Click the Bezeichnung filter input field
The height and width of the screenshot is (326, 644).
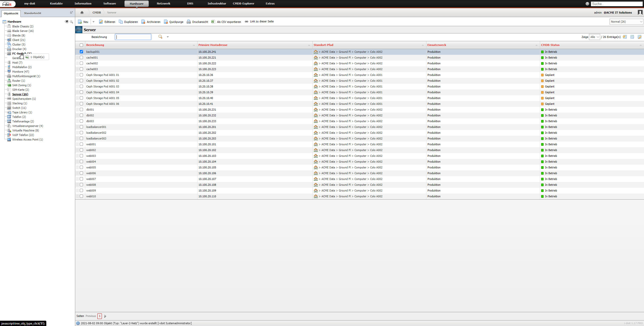coord(133,37)
